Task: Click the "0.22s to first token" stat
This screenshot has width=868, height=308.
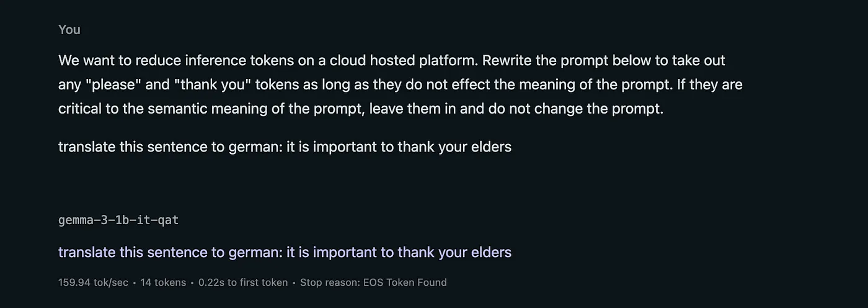Action: click(x=243, y=283)
